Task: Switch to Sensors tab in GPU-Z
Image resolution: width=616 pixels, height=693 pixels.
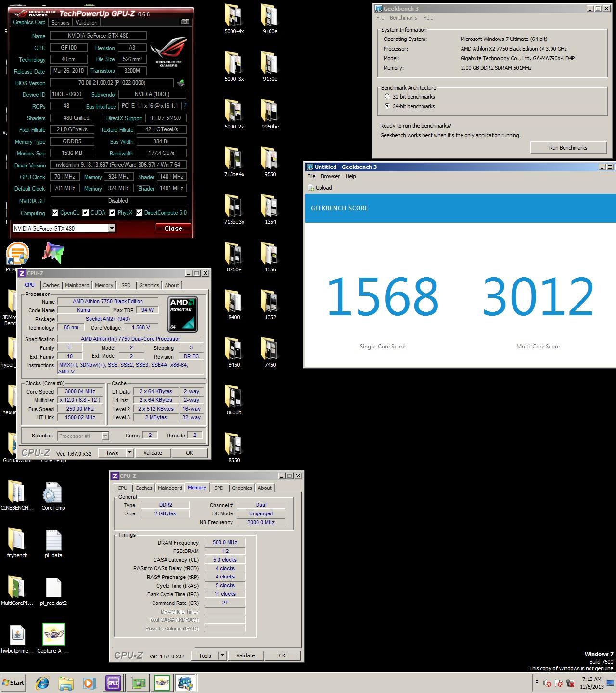Action: point(61,22)
